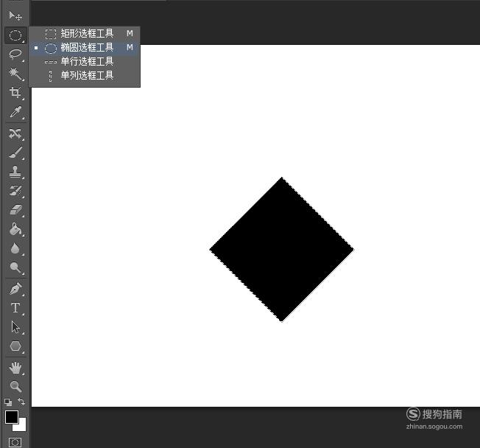Image resolution: width=480 pixels, height=448 pixels.
Task: Select the History Brush tool
Action: click(x=15, y=191)
